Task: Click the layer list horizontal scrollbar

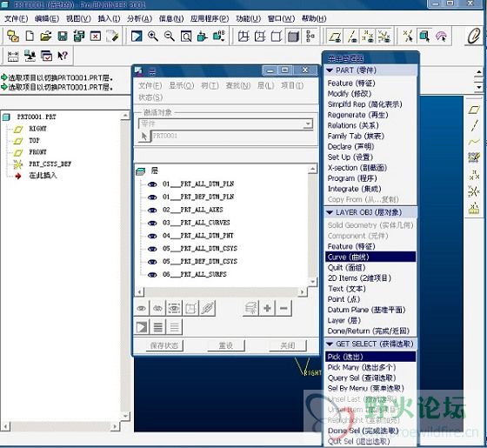Action: point(221,292)
